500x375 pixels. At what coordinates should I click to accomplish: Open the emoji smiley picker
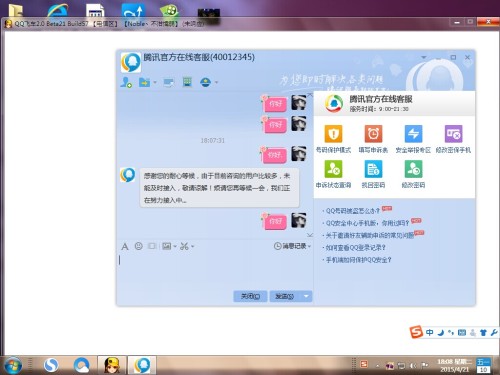coord(138,246)
